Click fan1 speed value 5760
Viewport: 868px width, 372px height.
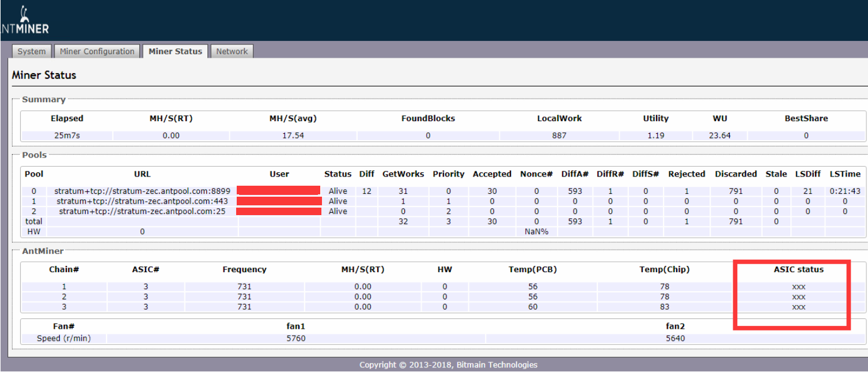pos(295,338)
